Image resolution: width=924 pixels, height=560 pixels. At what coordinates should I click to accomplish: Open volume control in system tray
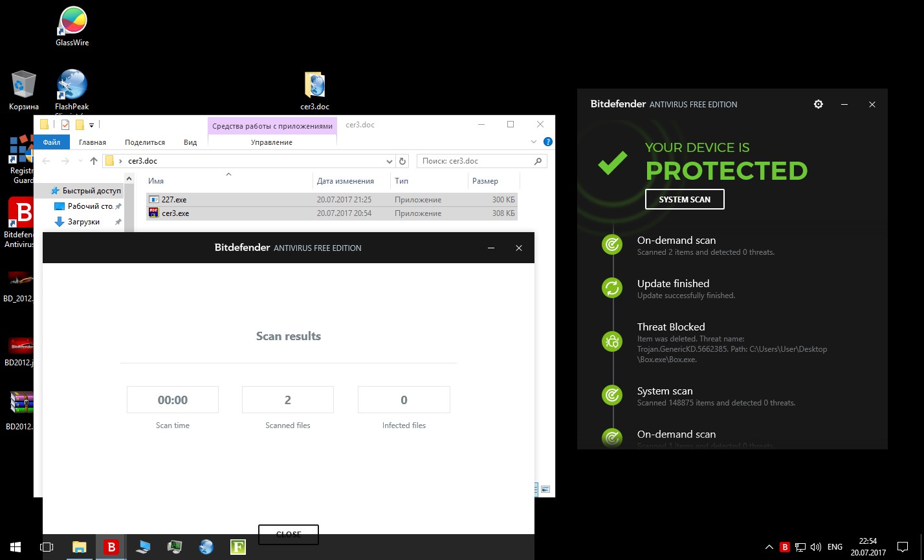pyautogui.click(x=816, y=547)
